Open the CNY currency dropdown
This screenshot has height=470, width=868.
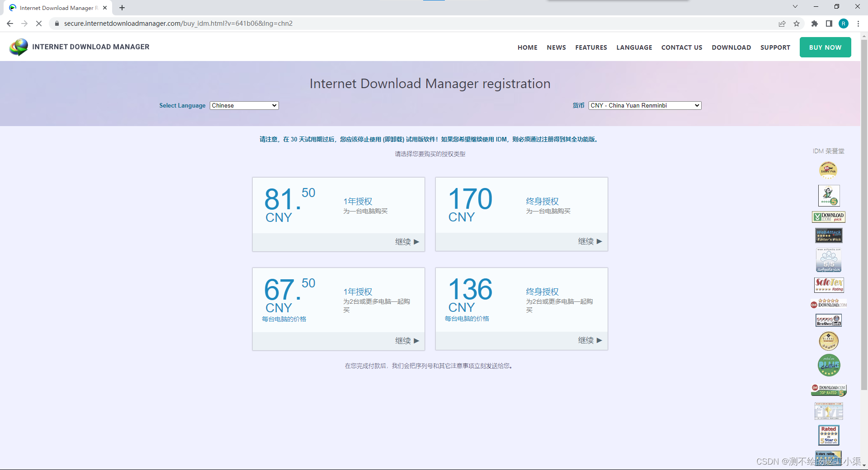(645, 105)
